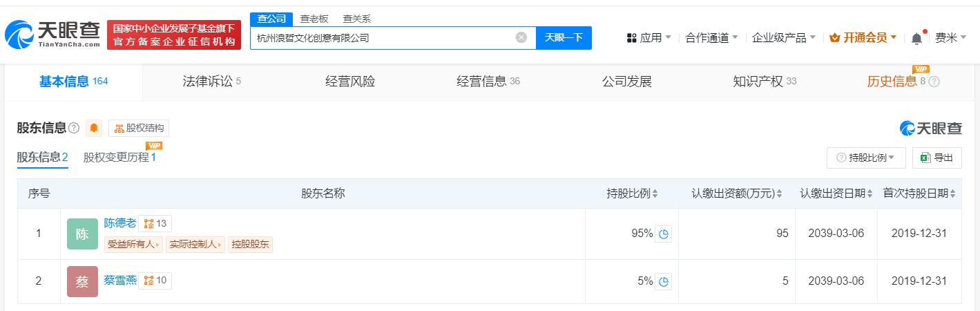980x311 pixels.
Task: Expand the 企业级产品 menu
Action: tap(784, 37)
